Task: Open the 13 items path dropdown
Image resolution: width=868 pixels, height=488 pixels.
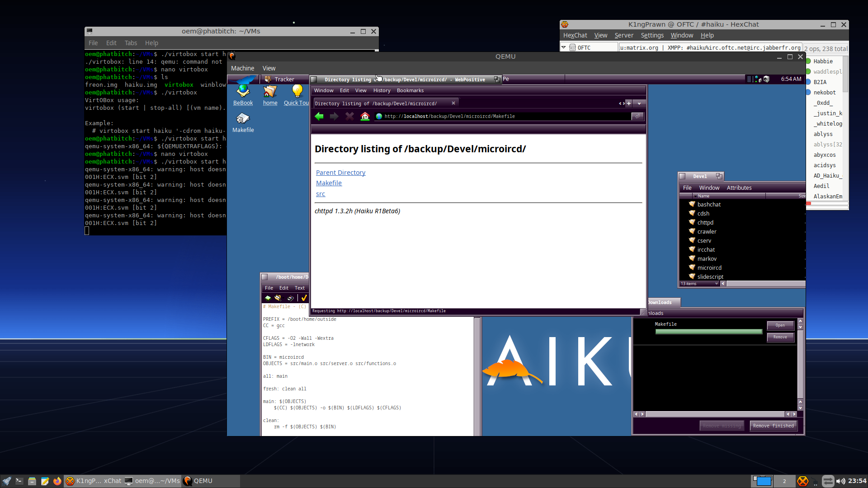Action: click(x=699, y=284)
